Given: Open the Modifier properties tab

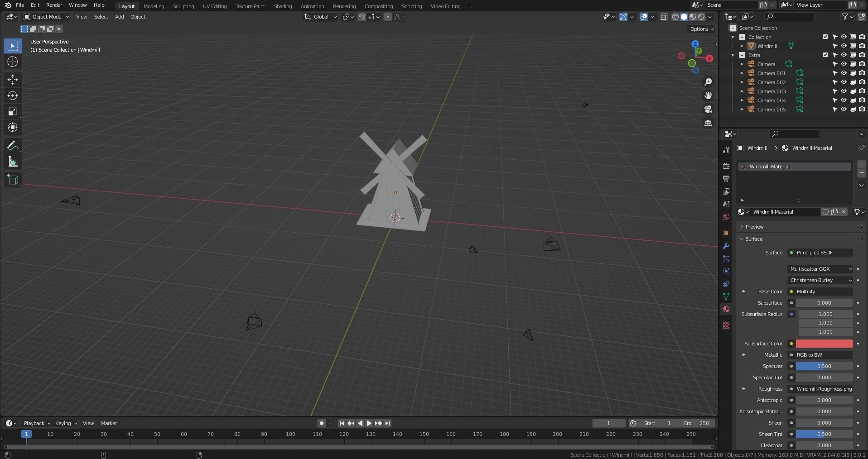Looking at the screenshot, I should [x=726, y=246].
